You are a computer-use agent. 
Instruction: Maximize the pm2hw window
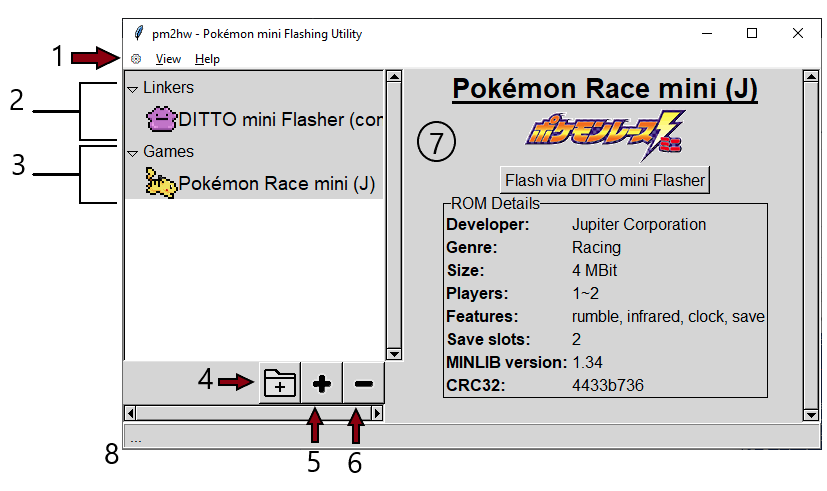[752, 33]
